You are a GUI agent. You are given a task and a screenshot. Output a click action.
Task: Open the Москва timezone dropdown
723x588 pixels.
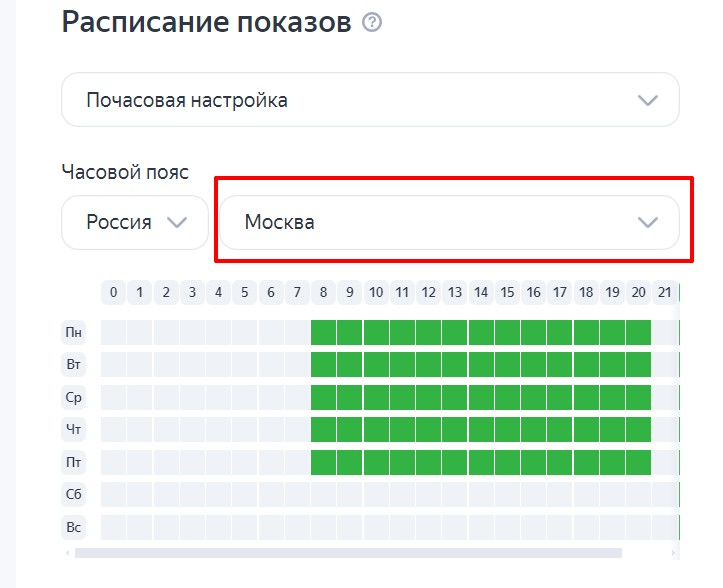[449, 222]
